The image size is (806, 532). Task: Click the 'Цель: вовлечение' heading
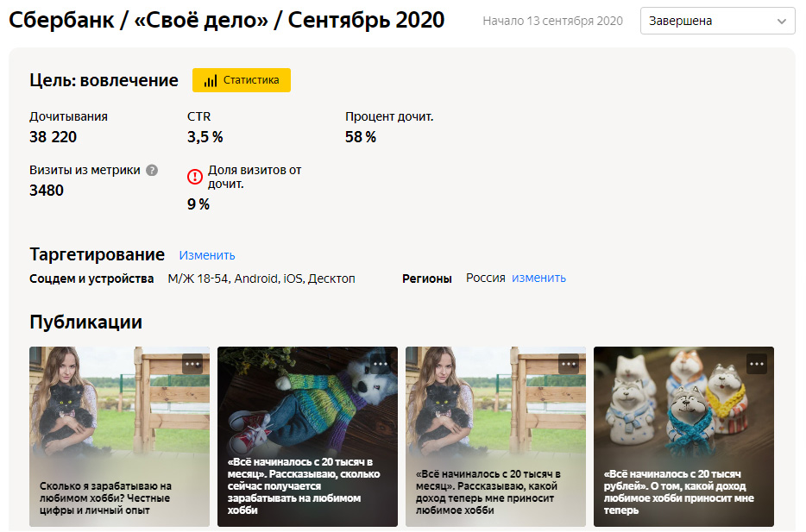click(x=104, y=80)
